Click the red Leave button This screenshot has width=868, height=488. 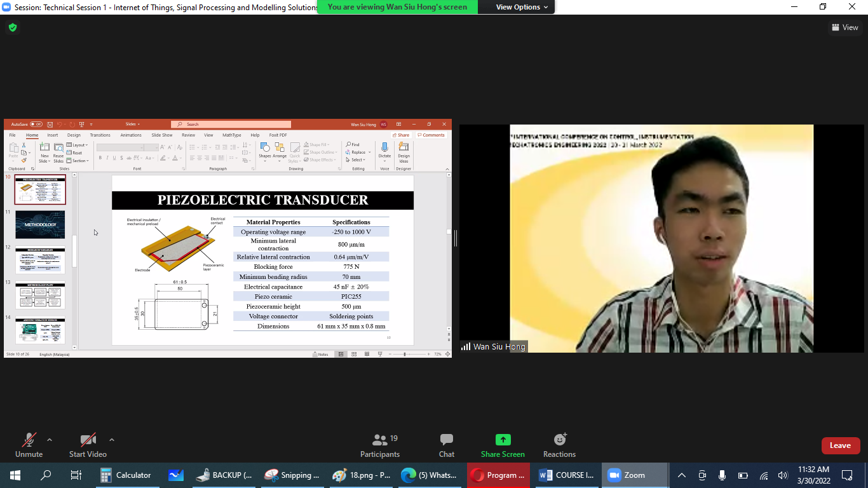[840, 445]
